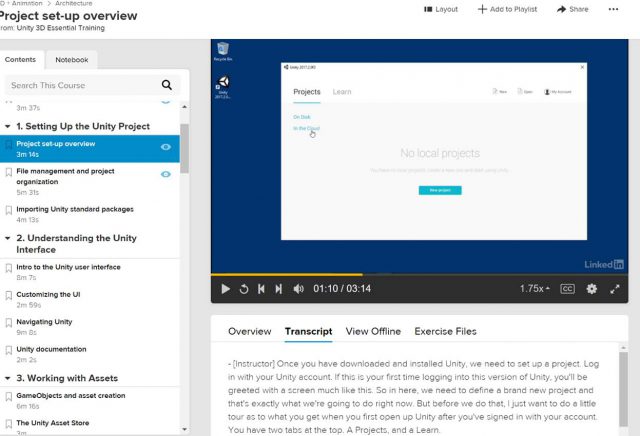Click Unity 3D Essential Training course link
Image resolution: width=640 pixels, height=436 pixels.
tap(60, 28)
